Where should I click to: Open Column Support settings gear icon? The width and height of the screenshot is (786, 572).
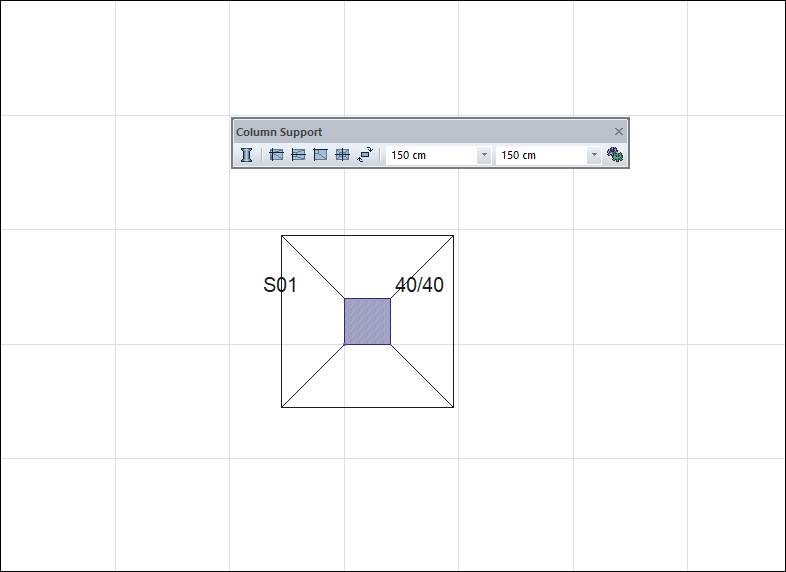(615, 155)
